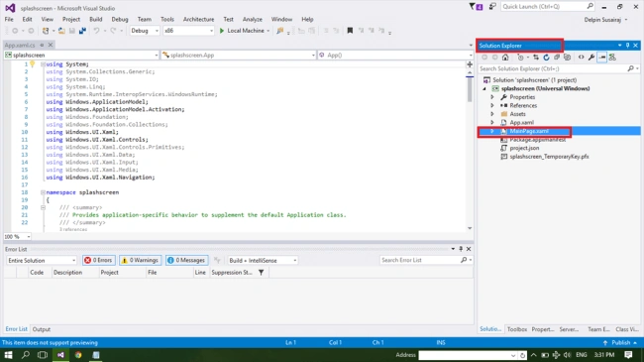
Task: Click the Local Machine run button
Action: [x=245, y=31]
